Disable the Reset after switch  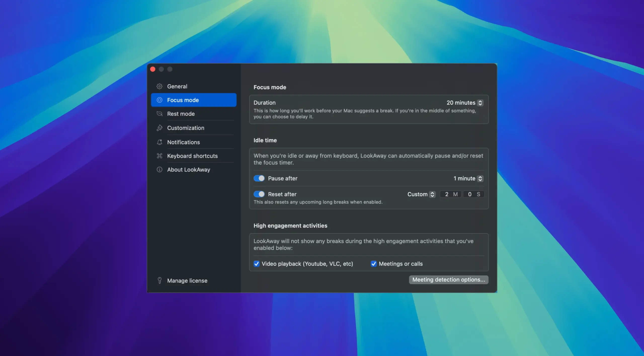click(259, 194)
